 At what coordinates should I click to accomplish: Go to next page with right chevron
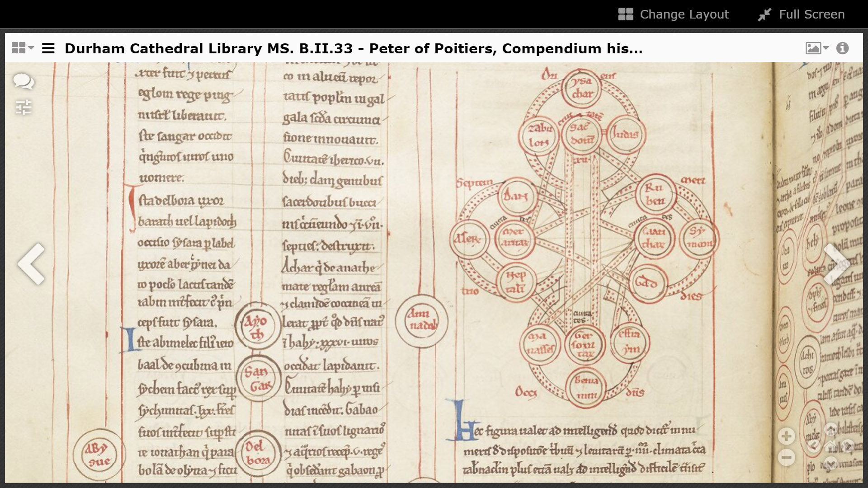click(x=836, y=264)
